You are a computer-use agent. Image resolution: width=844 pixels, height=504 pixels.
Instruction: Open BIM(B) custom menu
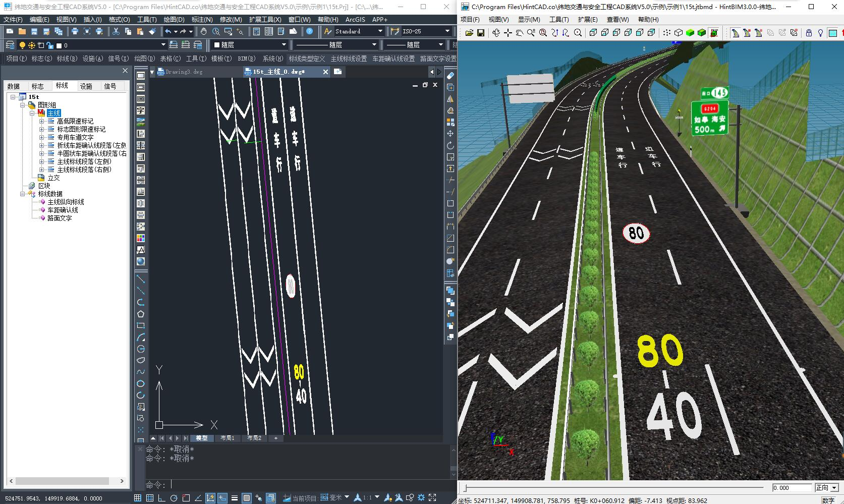pos(247,59)
